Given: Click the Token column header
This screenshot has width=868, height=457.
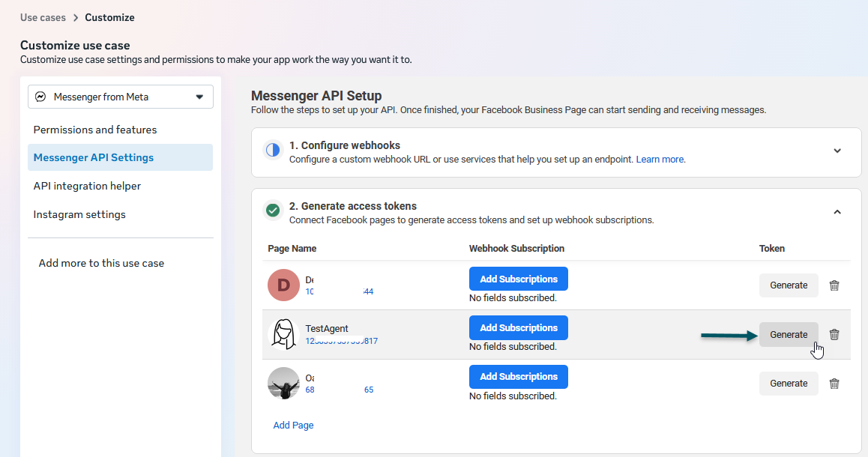Looking at the screenshot, I should [x=771, y=249].
